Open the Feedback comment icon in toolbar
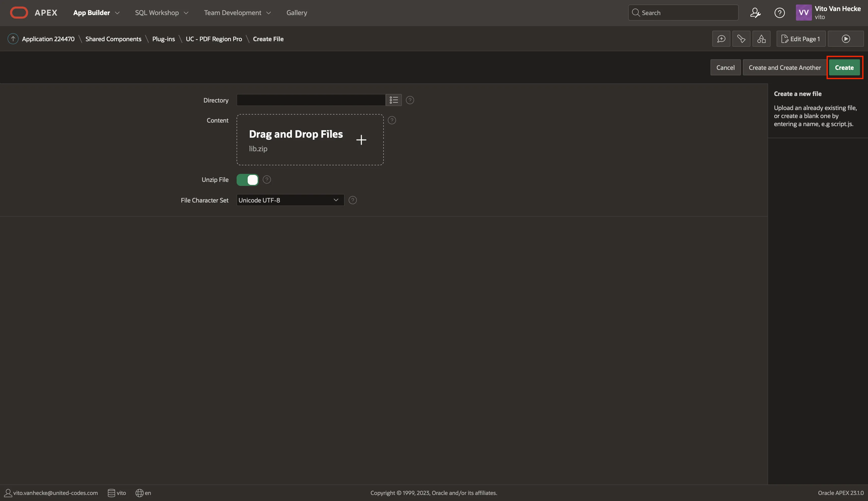Viewport: 868px width, 501px height. [x=721, y=39]
